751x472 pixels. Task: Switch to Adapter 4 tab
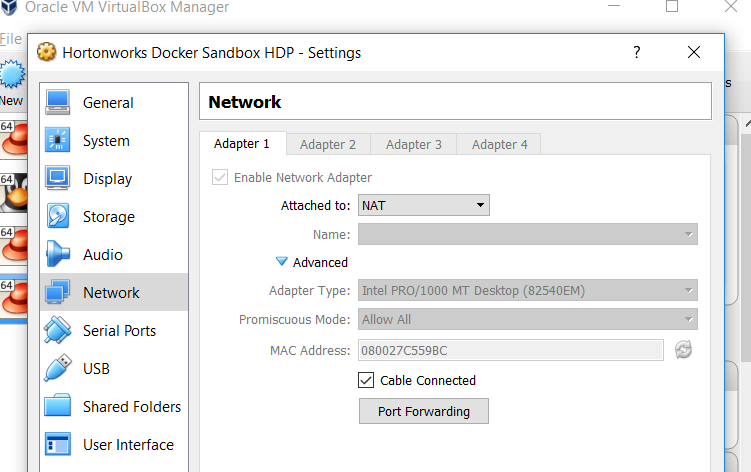coord(499,144)
